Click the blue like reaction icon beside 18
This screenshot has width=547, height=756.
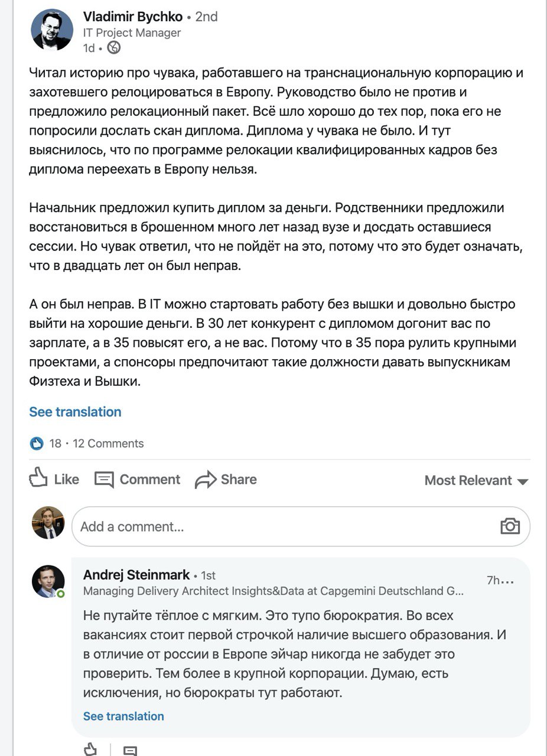click(x=37, y=444)
